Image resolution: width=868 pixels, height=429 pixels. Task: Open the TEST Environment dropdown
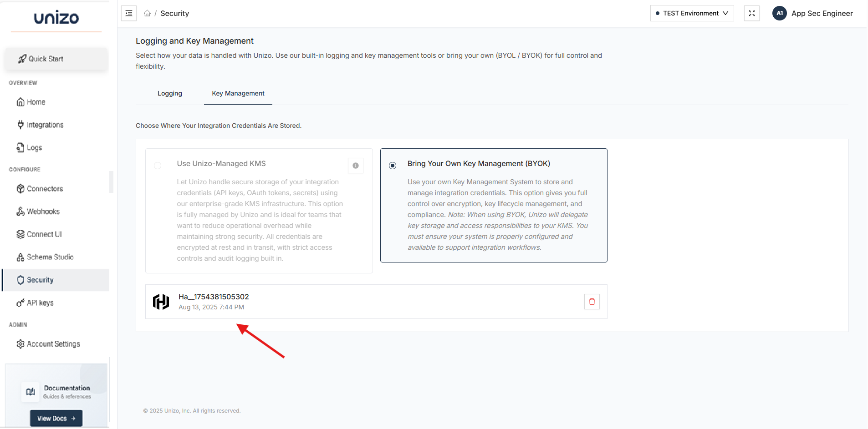click(x=692, y=13)
